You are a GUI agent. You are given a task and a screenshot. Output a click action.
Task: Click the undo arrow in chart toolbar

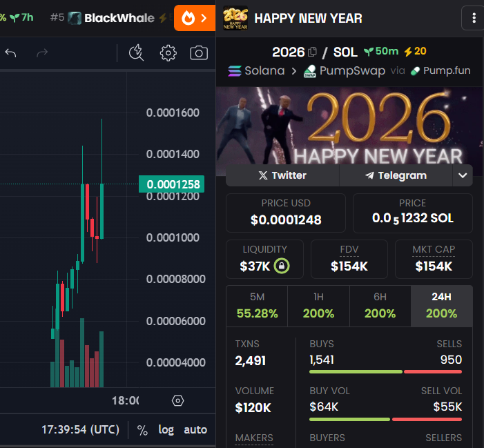pyautogui.click(x=10, y=53)
